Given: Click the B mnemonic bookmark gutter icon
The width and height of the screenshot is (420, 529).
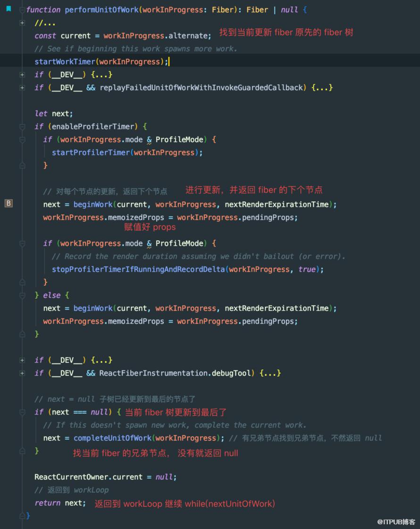Looking at the screenshot, I should coord(9,204).
